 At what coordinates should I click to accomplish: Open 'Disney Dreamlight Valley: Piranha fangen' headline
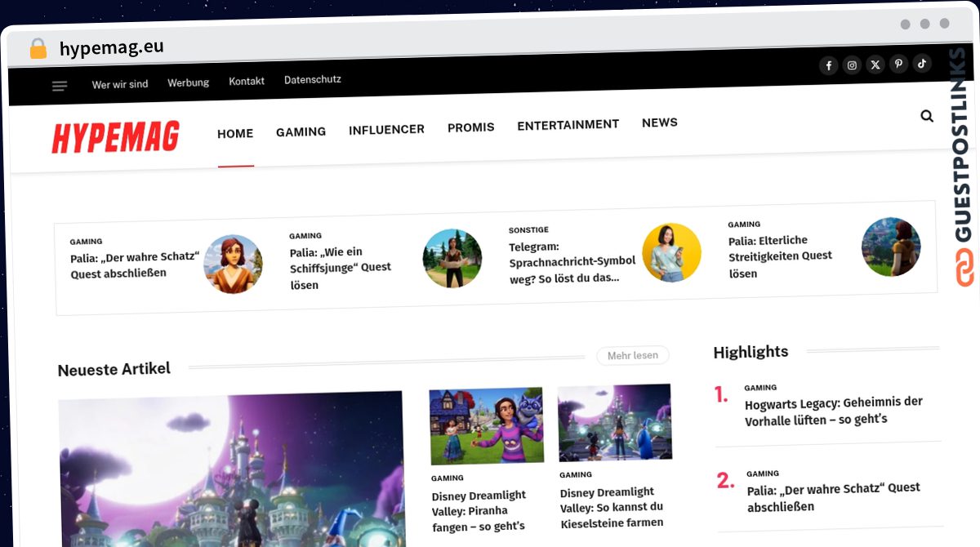479,510
